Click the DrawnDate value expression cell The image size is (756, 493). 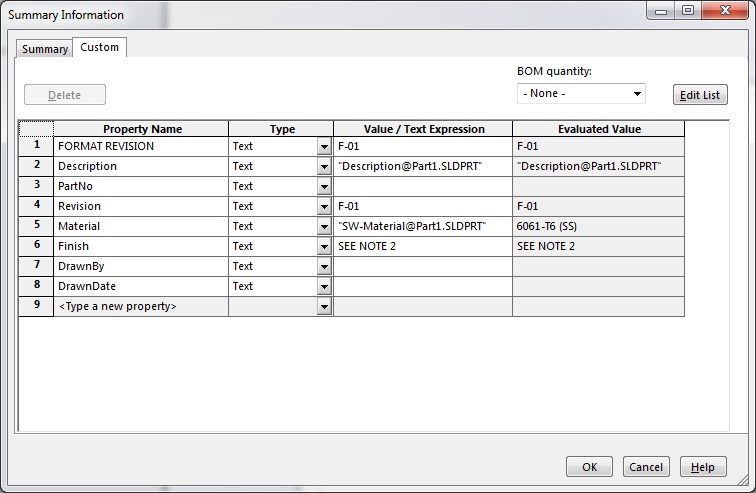pyautogui.click(x=423, y=286)
